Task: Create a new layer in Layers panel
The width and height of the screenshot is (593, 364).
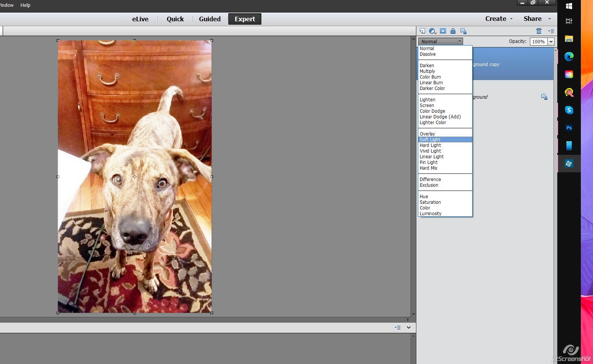Action: tap(422, 31)
